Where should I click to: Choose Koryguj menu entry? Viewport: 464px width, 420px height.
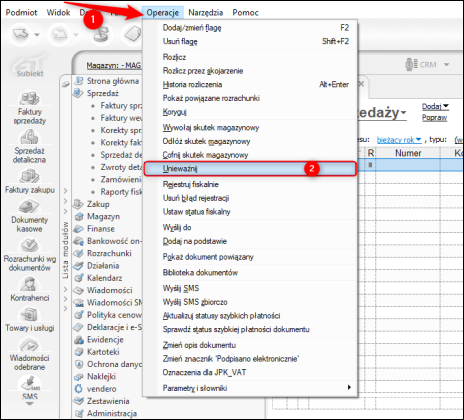pyautogui.click(x=250, y=112)
